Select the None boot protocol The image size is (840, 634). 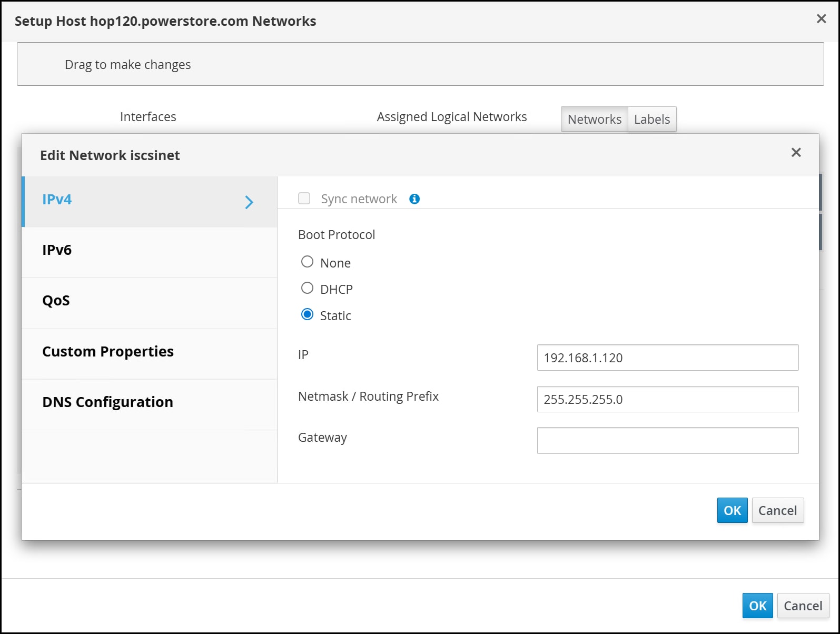tap(307, 262)
